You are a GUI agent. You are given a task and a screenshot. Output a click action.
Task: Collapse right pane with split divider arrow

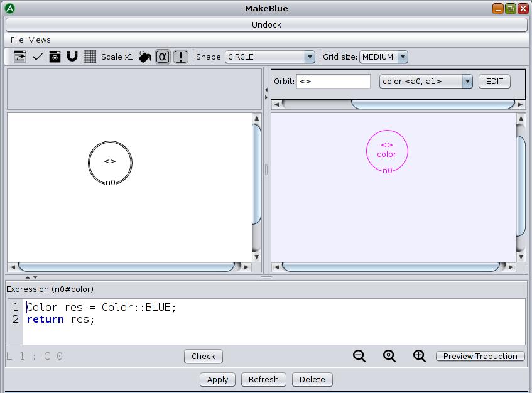pyautogui.click(x=266, y=97)
